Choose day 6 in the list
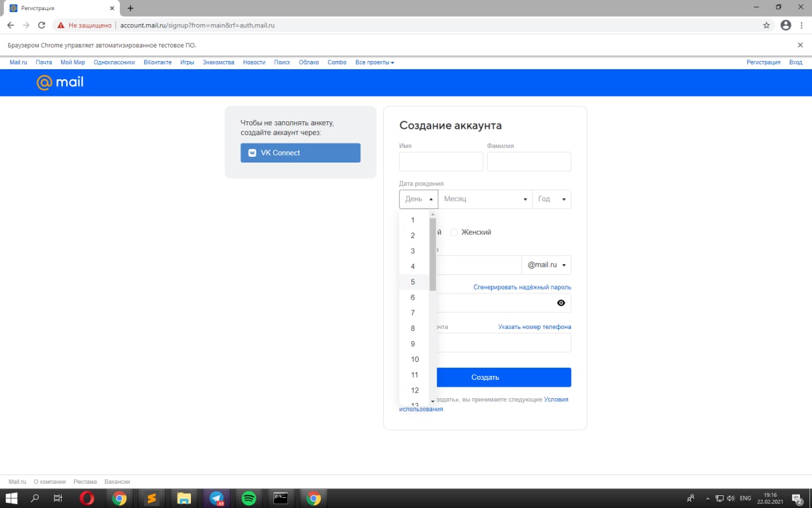The image size is (812, 508). pos(414,297)
